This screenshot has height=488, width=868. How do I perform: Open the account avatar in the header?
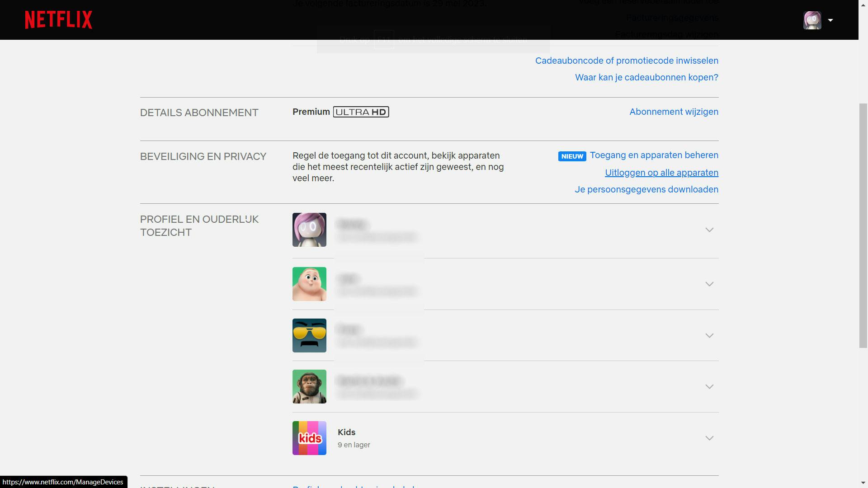[812, 20]
